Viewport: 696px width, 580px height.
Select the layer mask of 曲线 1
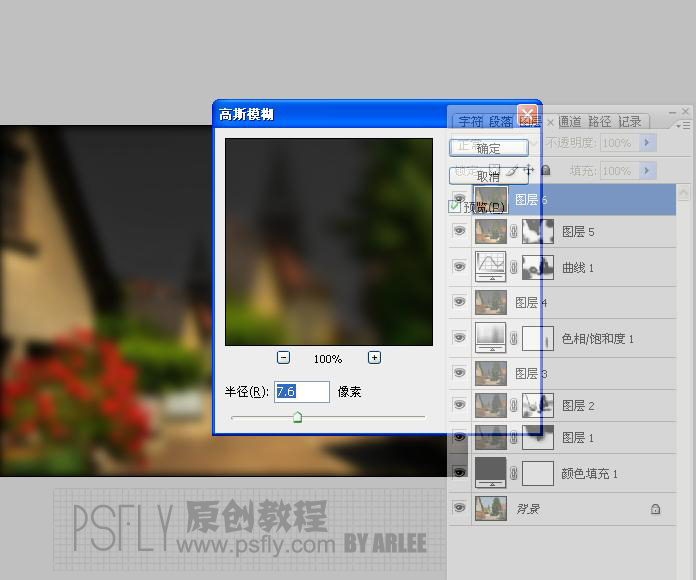coord(538,268)
